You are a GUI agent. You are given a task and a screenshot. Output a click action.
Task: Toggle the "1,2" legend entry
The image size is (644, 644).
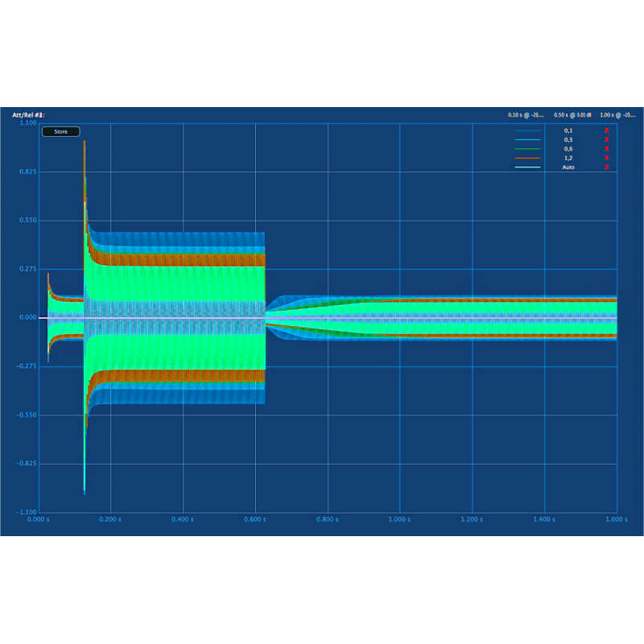coord(570,158)
